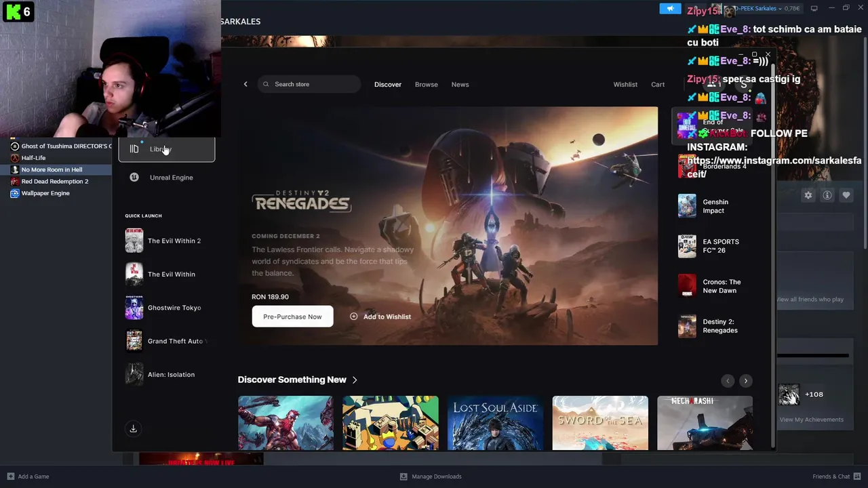Viewport: 868px width, 488px height.
Task: Open the Sword of the Sea game card
Action: (600, 423)
